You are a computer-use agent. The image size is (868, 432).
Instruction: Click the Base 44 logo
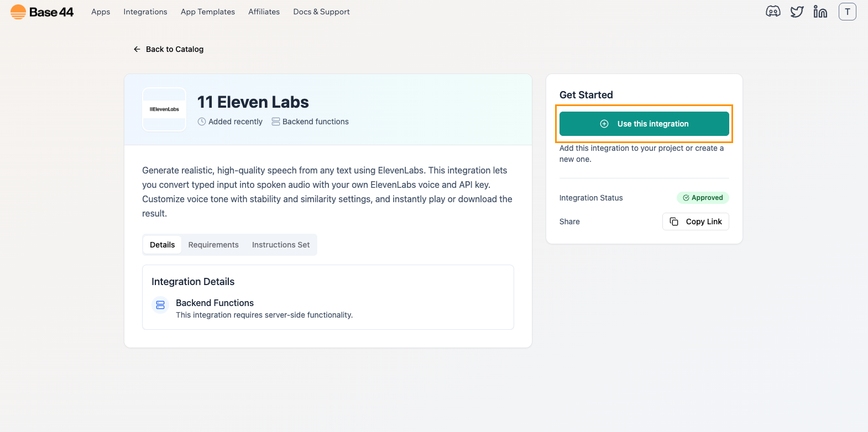41,12
